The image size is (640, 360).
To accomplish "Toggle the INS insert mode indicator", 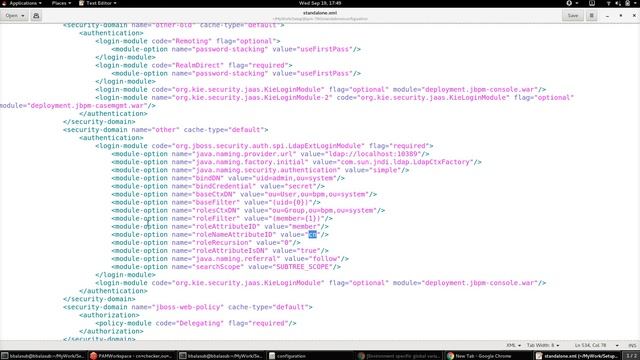I will click(632, 345).
